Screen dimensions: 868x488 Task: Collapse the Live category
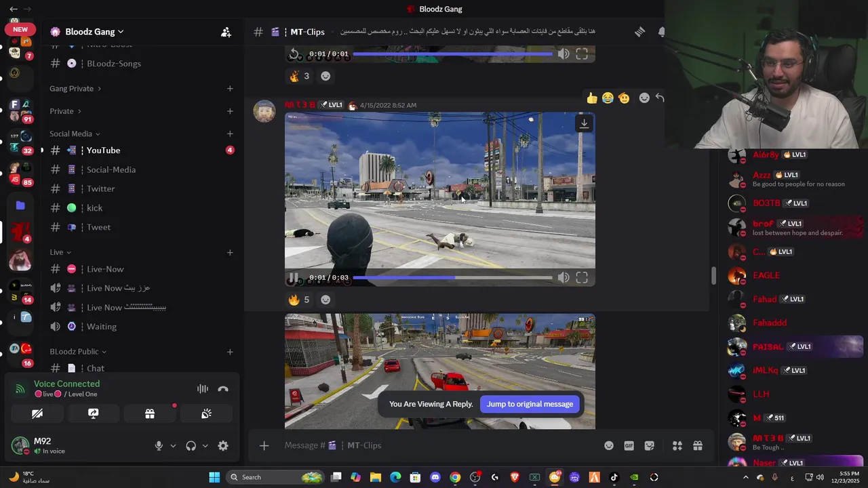tap(60, 252)
